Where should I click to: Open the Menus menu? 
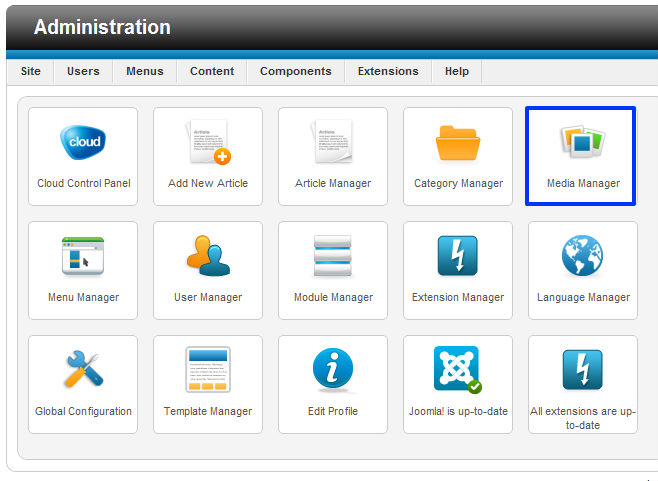click(145, 72)
